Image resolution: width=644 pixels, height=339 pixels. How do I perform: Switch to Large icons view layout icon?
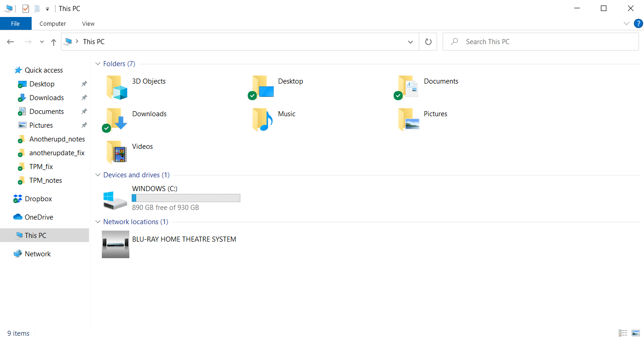coord(636,333)
